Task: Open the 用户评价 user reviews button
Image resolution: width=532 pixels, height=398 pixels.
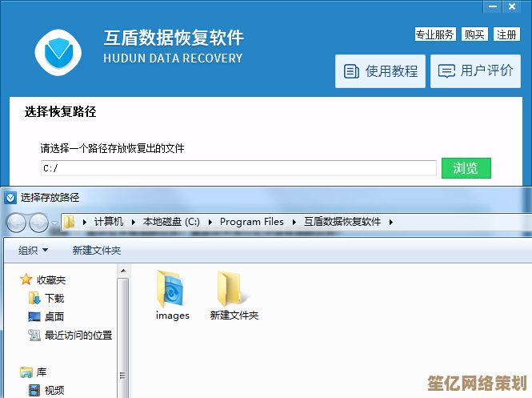Action: (x=475, y=71)
